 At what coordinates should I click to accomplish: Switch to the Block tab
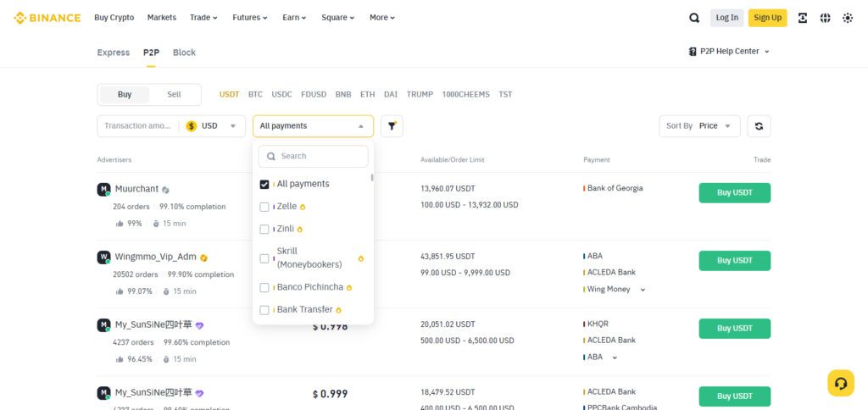(x=184, y=53)
